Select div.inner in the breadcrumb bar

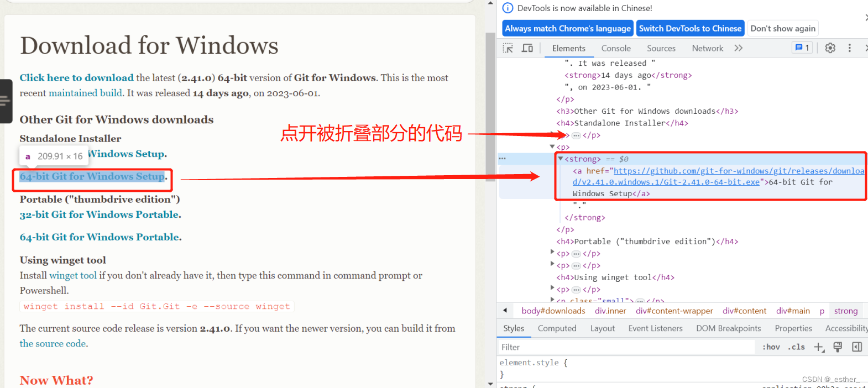coord(610,311)
